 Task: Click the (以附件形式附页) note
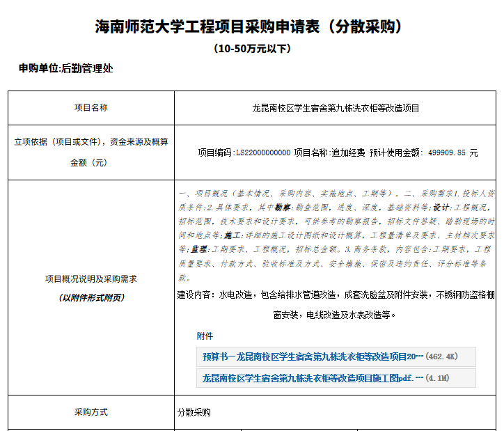91,297
